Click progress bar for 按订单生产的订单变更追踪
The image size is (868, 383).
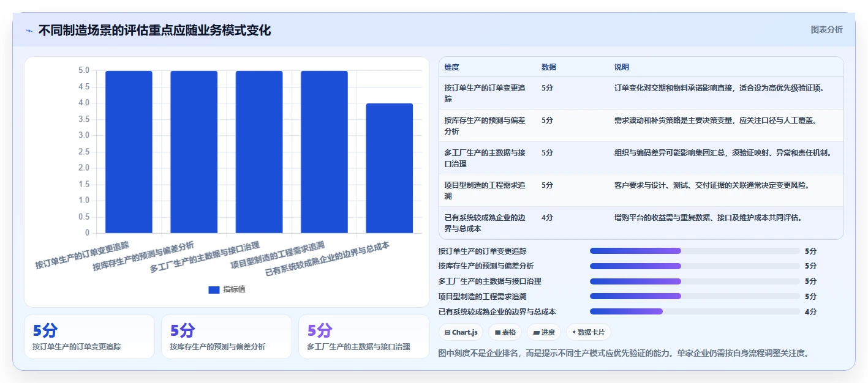(x=695, y=251)
